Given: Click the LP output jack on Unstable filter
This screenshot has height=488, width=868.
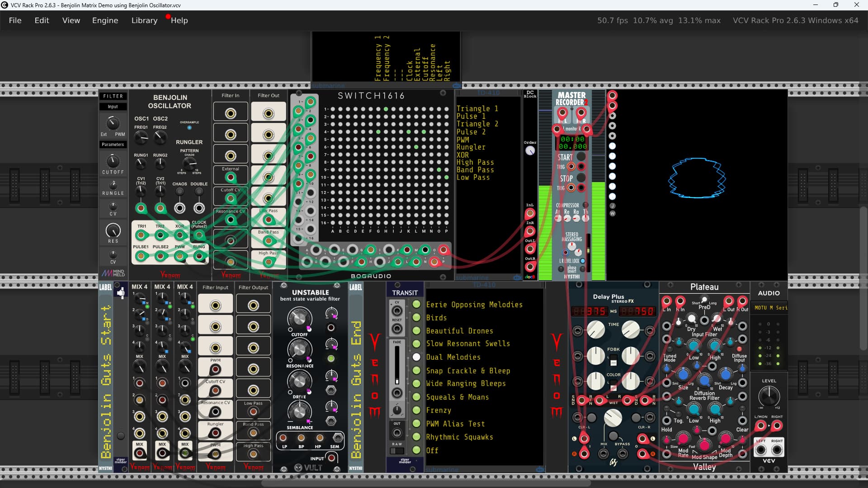Looking at the screenshot, I should (283, 438).
